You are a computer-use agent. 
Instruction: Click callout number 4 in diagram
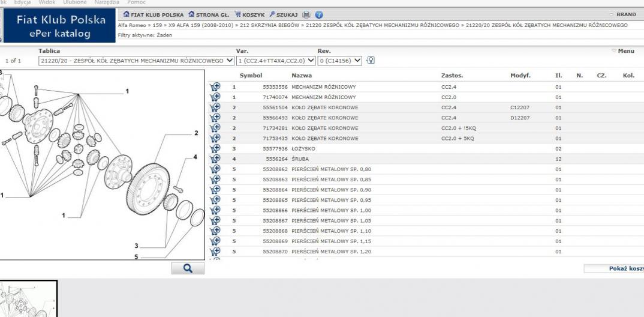195,157
